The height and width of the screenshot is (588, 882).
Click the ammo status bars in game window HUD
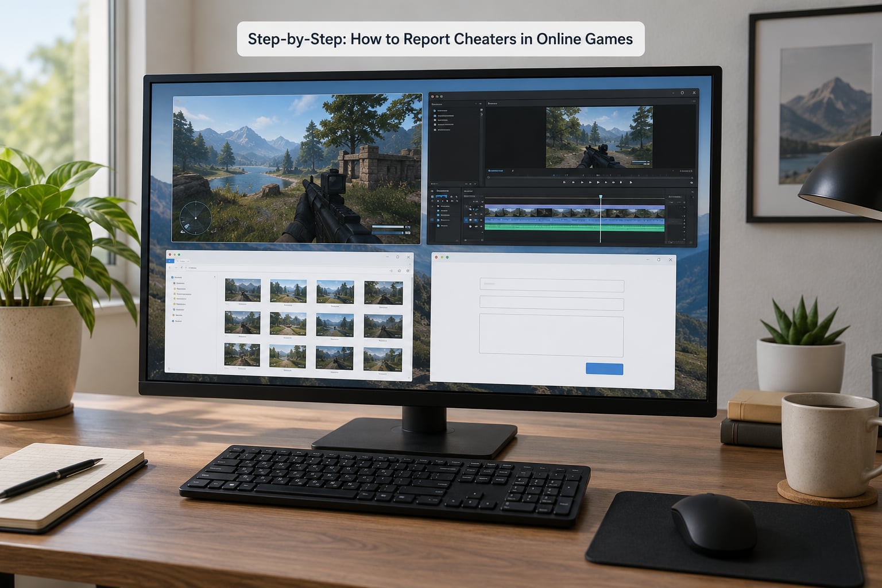[391, 230]
